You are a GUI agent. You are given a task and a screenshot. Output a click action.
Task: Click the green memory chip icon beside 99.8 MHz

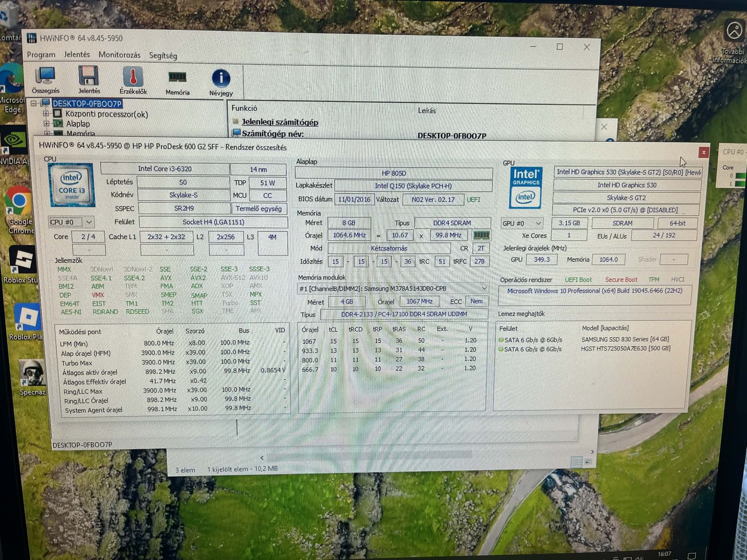[x=481, y=235]
